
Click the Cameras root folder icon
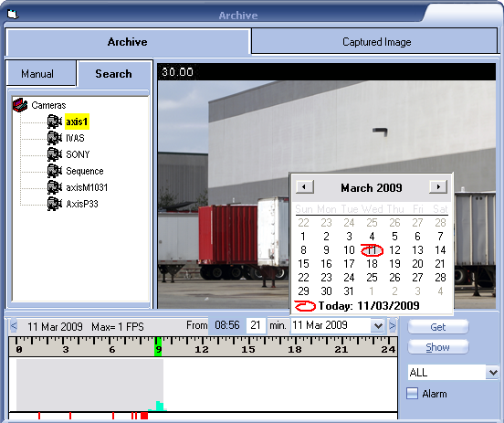point(20,105)
